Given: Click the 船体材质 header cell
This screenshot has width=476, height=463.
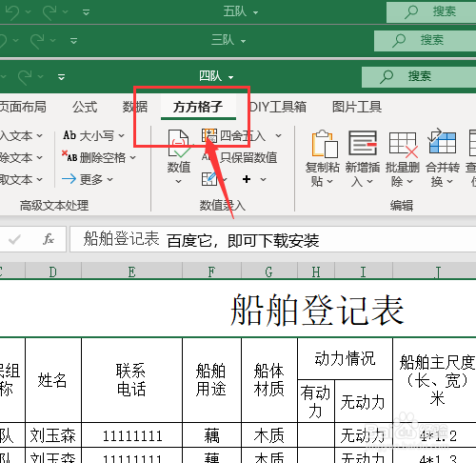Looking at the screenshot, I should click(x=269, y=380).
